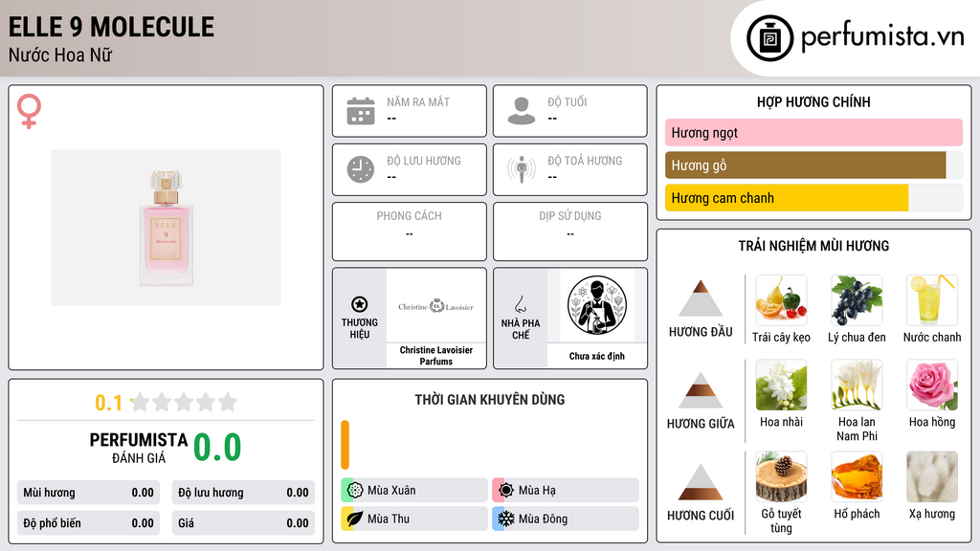Open the Trái cây kẹo note image
The width and height of the screenshot is (980, 551).
click(x=781, y=300)
